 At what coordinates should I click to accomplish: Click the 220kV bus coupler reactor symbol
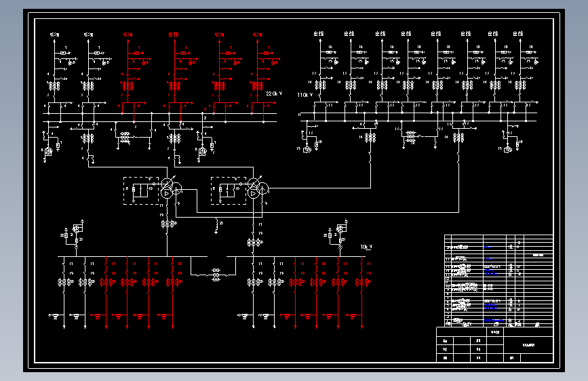coord(125,138)
